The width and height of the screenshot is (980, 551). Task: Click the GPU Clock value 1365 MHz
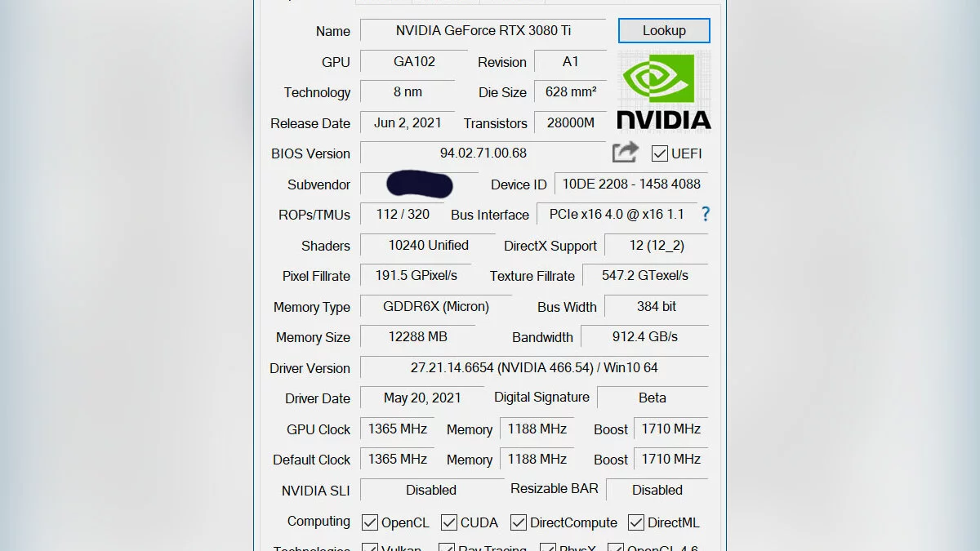[398, 429]
